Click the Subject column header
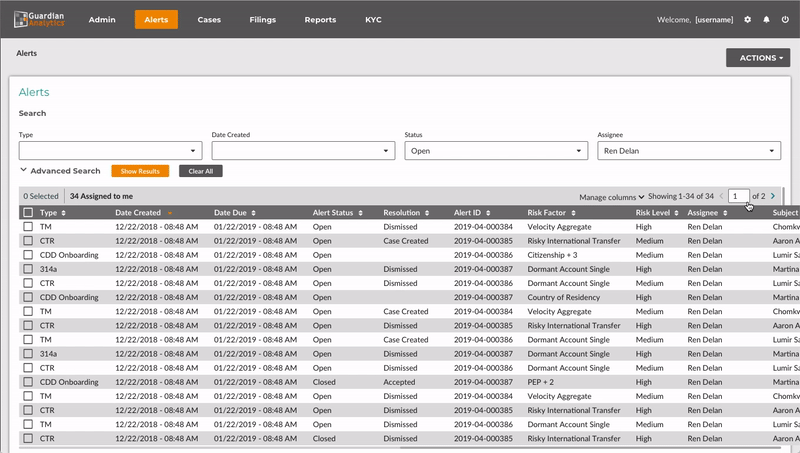 pos(785,212)
